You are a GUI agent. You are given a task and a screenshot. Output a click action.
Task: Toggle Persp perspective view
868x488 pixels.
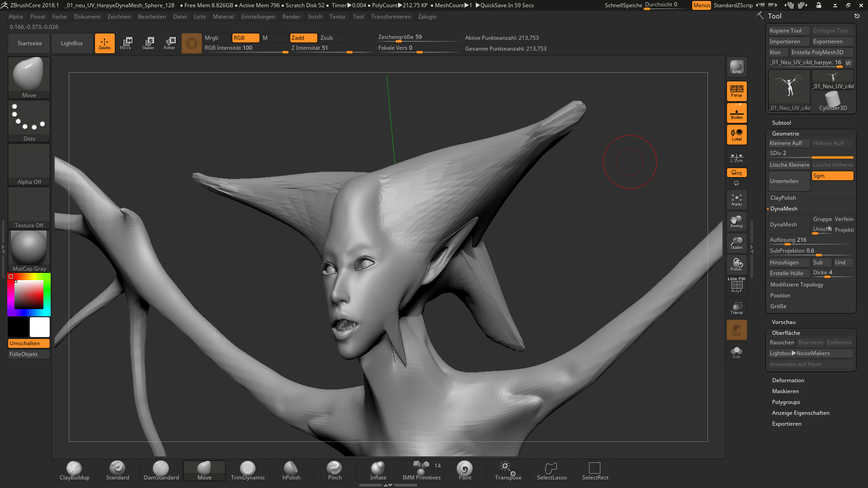click(x=736, y=91)
